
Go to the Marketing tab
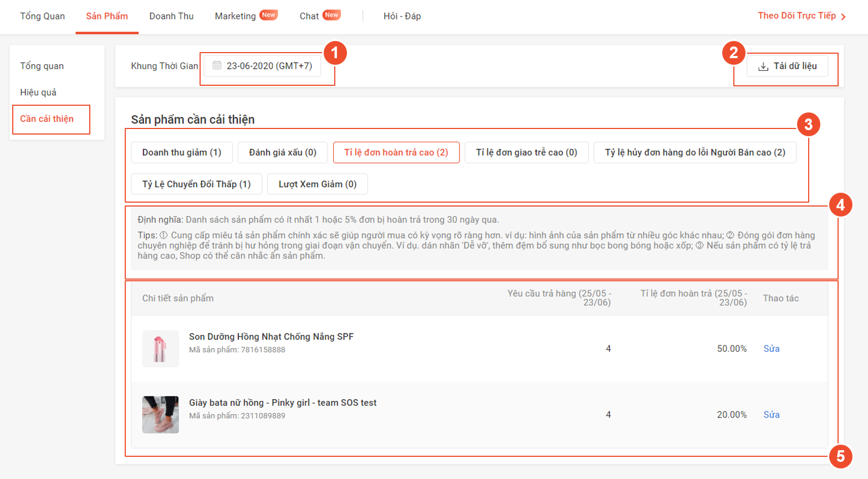(235, 16)
